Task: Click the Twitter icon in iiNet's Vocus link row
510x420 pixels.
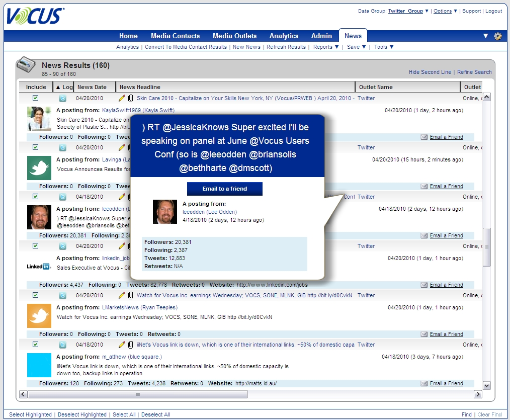Action: (x=63, y=345)
